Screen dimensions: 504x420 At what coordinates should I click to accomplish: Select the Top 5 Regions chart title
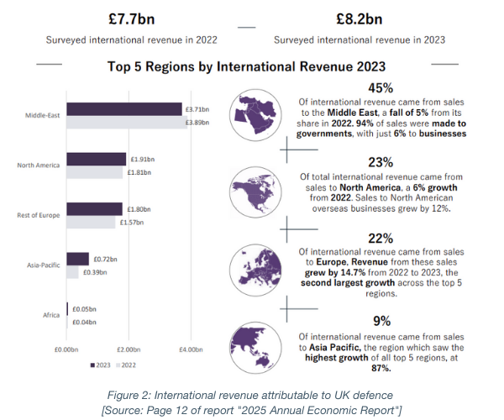[x=247, y=66]
